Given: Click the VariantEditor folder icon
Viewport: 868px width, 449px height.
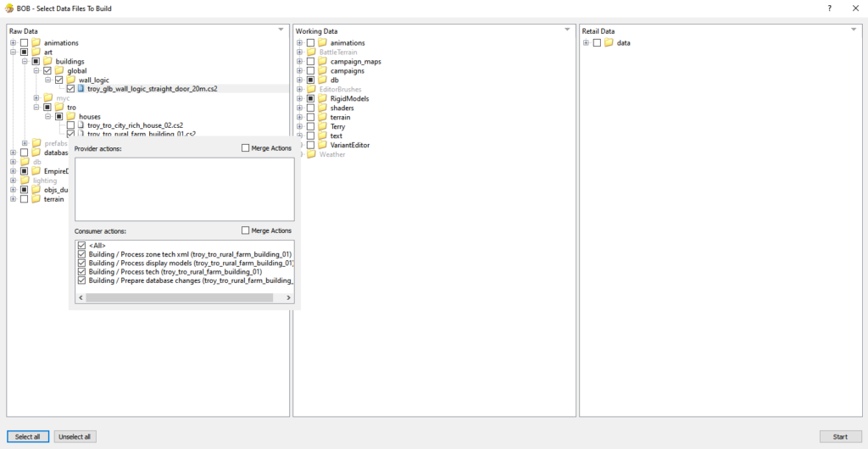Looking at the screenshot, I should pyautogui.click(x=322, y=145).
